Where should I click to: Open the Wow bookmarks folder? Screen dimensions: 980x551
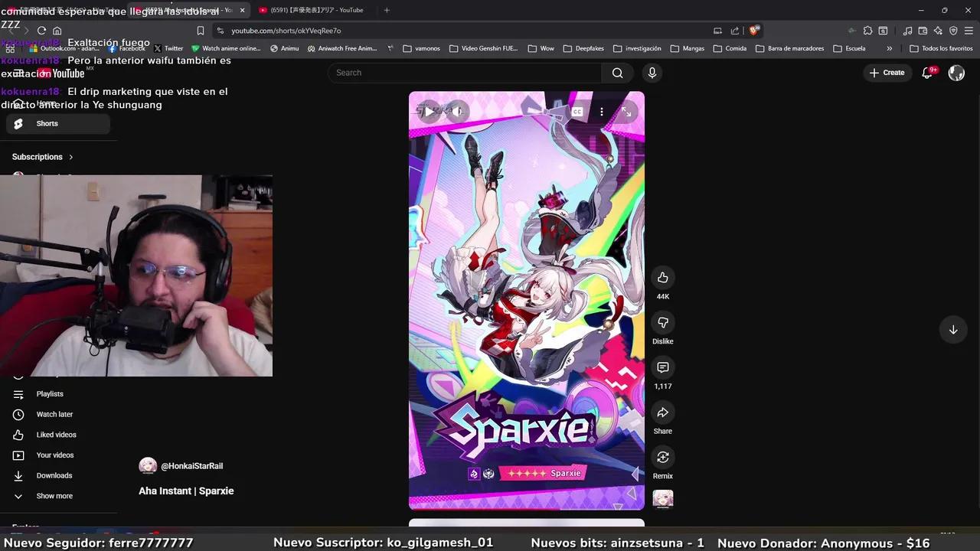click(x=541, y=48)
